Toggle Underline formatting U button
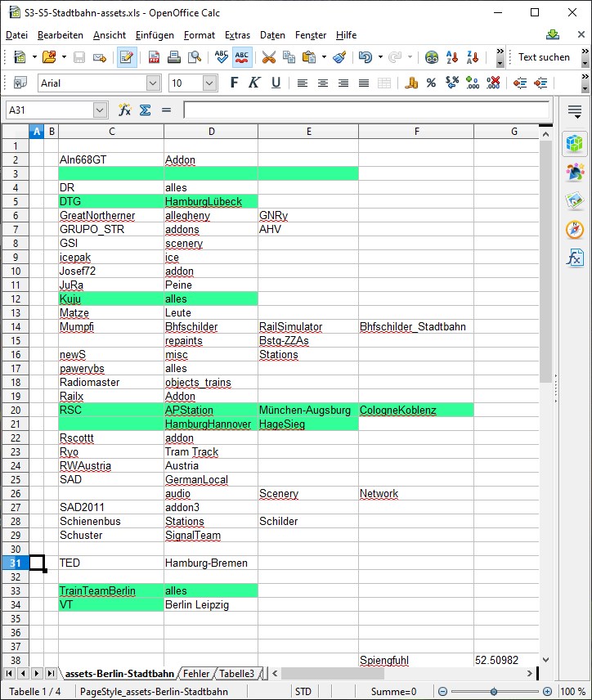The height and width of the screenshot is (700, 592). [x=276, y=83]
